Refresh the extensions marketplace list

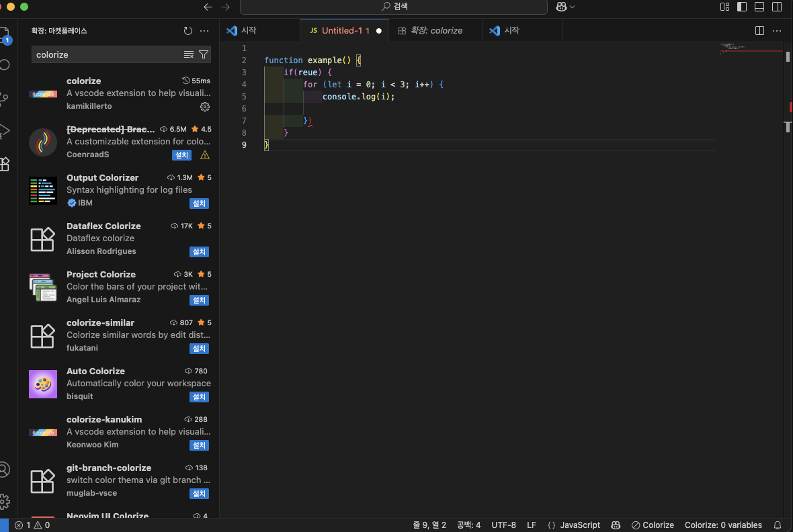tap(188, 31)
